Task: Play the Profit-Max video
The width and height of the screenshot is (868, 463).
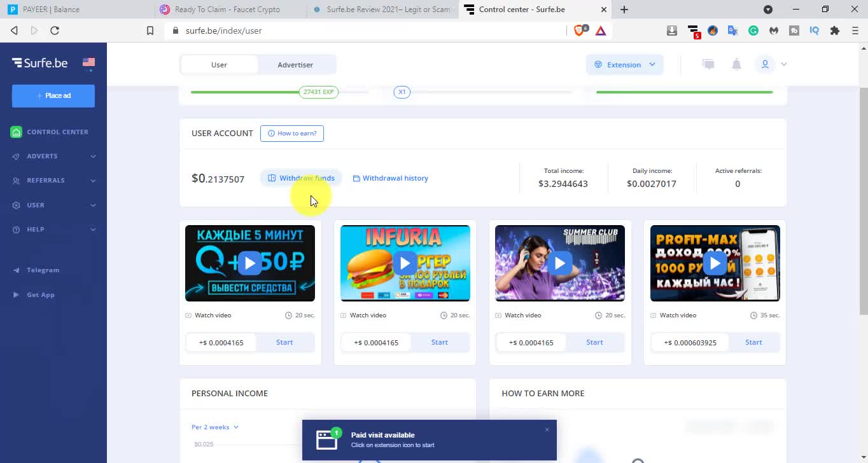Action: [715, 263]
